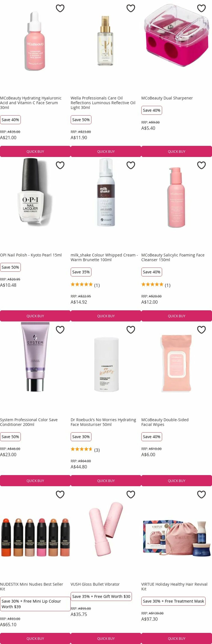Screen dimensions: 212x644
Task: Wishlist MCoBeauty Double-Sided Facial Wipes
Action: [x=201, y=330]
